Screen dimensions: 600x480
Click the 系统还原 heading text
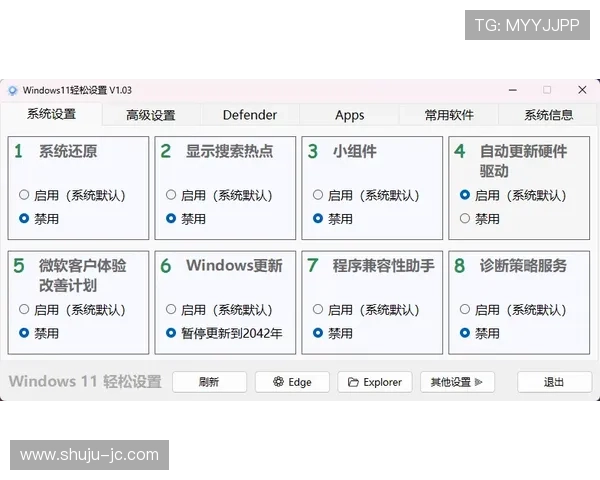pyautogui.click(x=68, y=151)
